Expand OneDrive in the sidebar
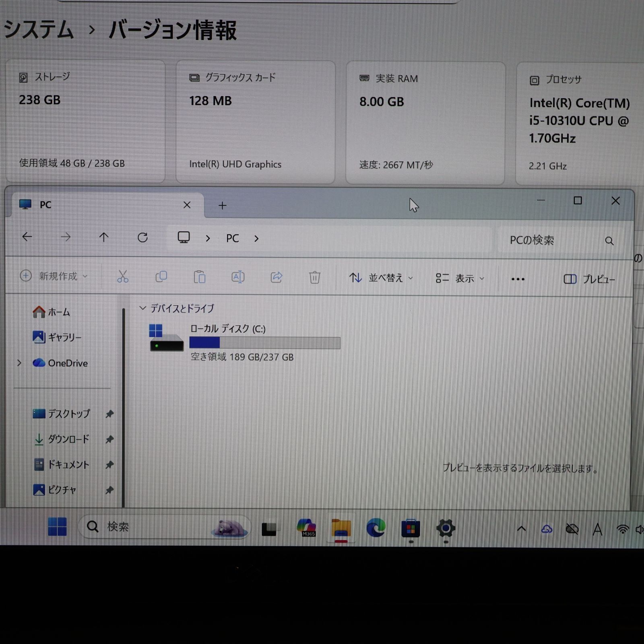The height and width of the screenshot is (644, 644). [19, 363]
